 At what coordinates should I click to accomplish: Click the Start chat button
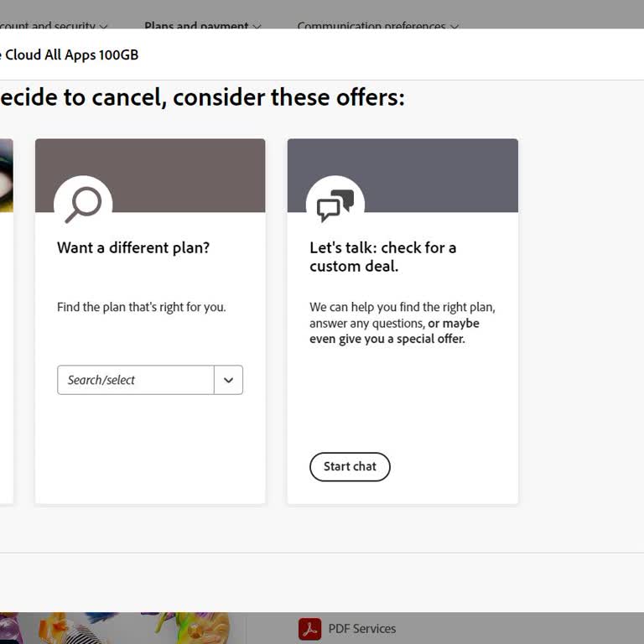[x=350, y=466]
